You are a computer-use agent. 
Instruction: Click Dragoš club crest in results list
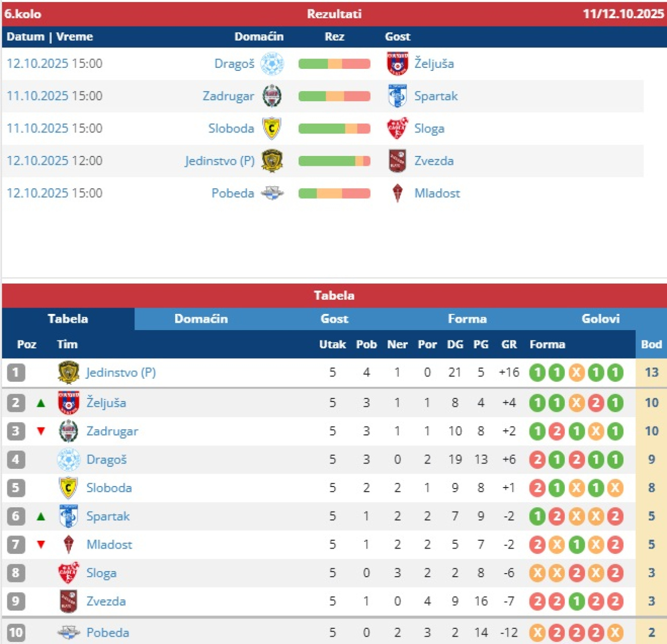(271, 64)
